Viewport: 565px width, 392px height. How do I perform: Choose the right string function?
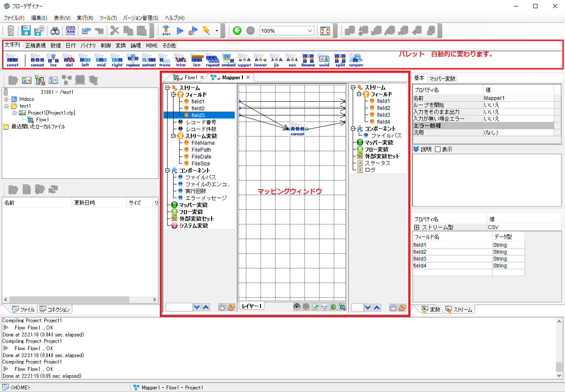click(x=117, y=60)
